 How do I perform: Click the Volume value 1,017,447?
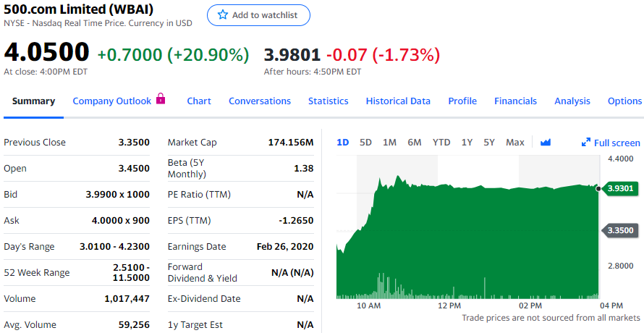[x=127, y=298]
